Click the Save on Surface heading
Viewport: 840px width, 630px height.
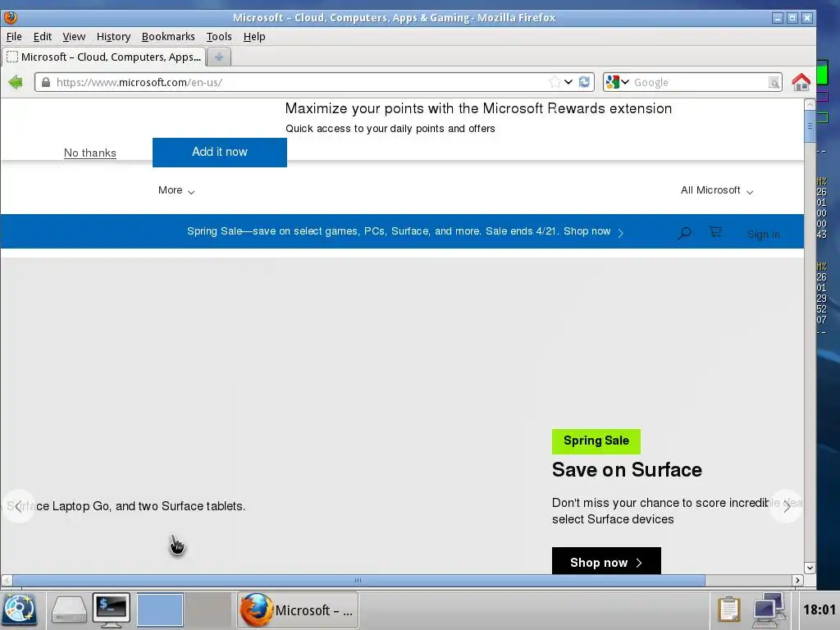pos(627,470)
